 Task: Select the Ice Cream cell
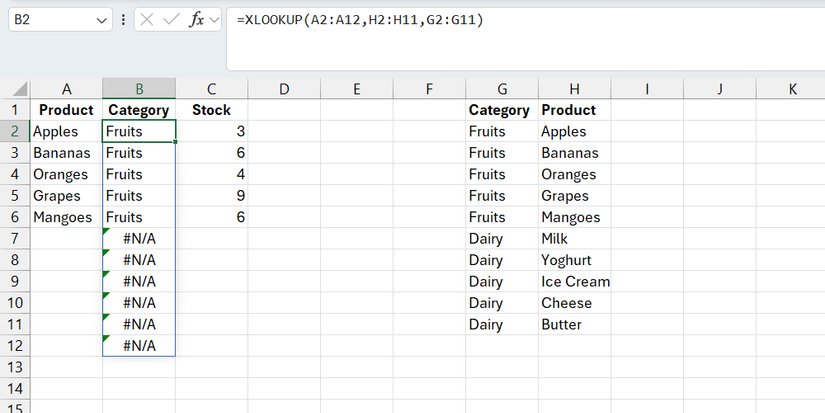coord(575,282)
